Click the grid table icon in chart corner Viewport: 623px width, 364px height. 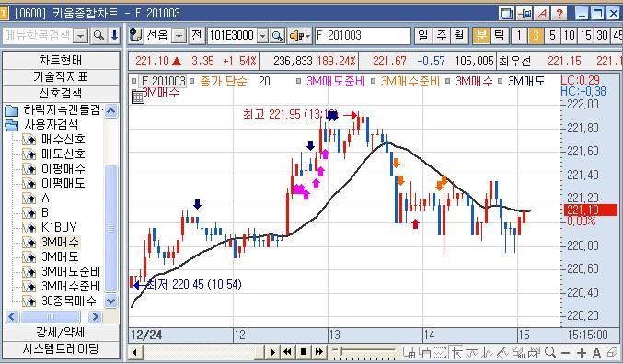pos(138,97)
